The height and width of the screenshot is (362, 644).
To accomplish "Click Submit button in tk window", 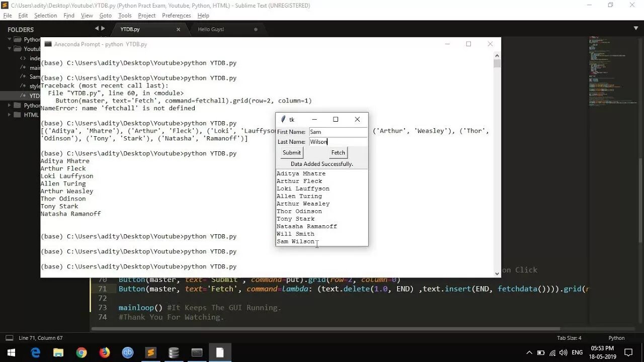I will 292,153.
